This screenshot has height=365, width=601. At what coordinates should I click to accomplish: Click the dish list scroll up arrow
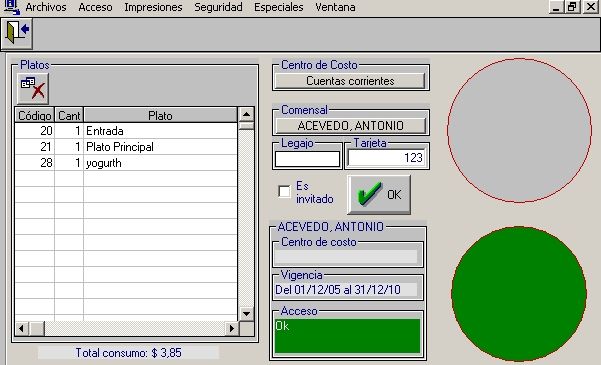click(246, 114)
